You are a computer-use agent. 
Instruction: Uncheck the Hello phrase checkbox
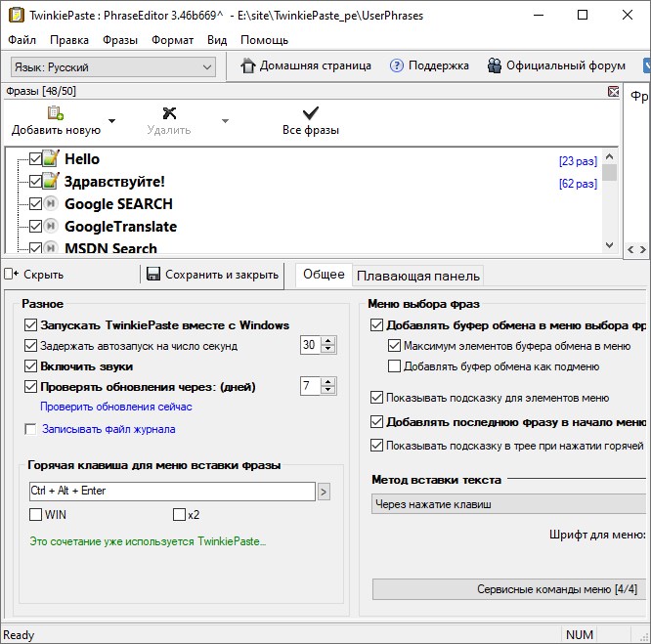coord(36,159)
